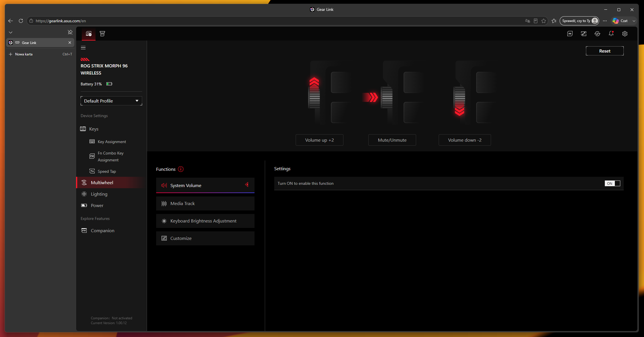Add page to favorites star icon

544,21
